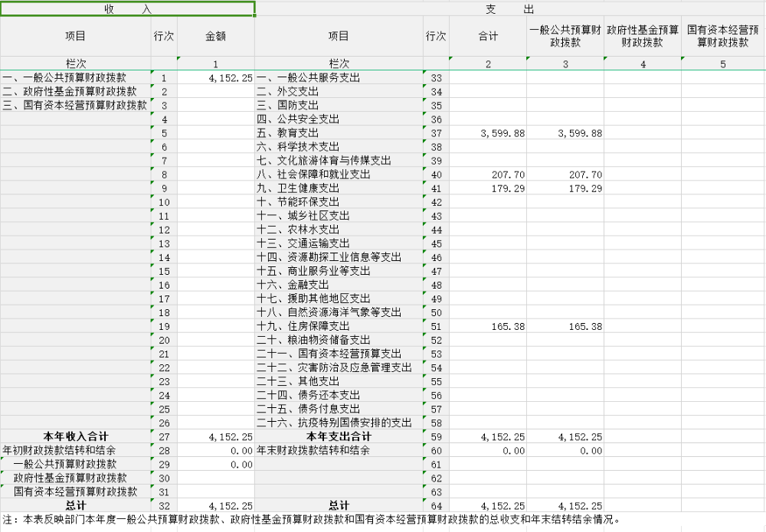Click the 本年支出合计 label cell

click(339, 436)
